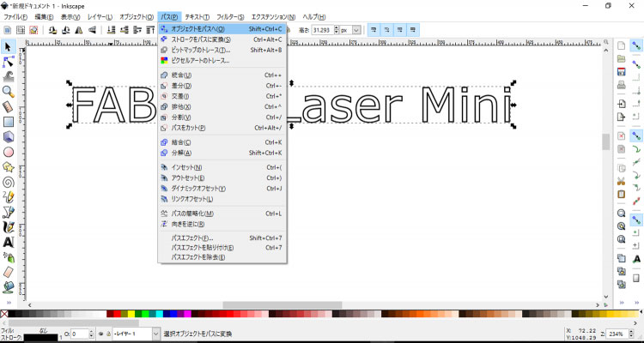
Task: Select the Pencil freehand tool
Action: click(x=8, y=197)
